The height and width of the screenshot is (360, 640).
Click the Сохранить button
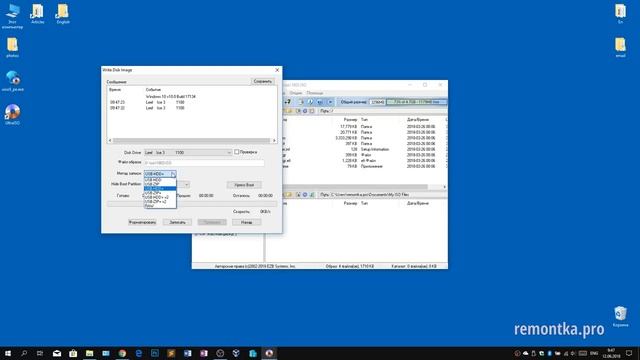[263, 81]
